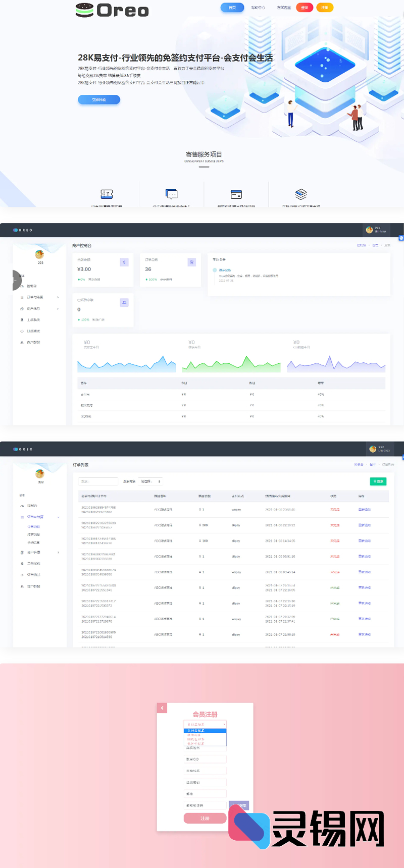The width and height of the screenshot is (404, 868).
Task: Open the search type dropdown in the order list
Action: click(x=150, y=481)
